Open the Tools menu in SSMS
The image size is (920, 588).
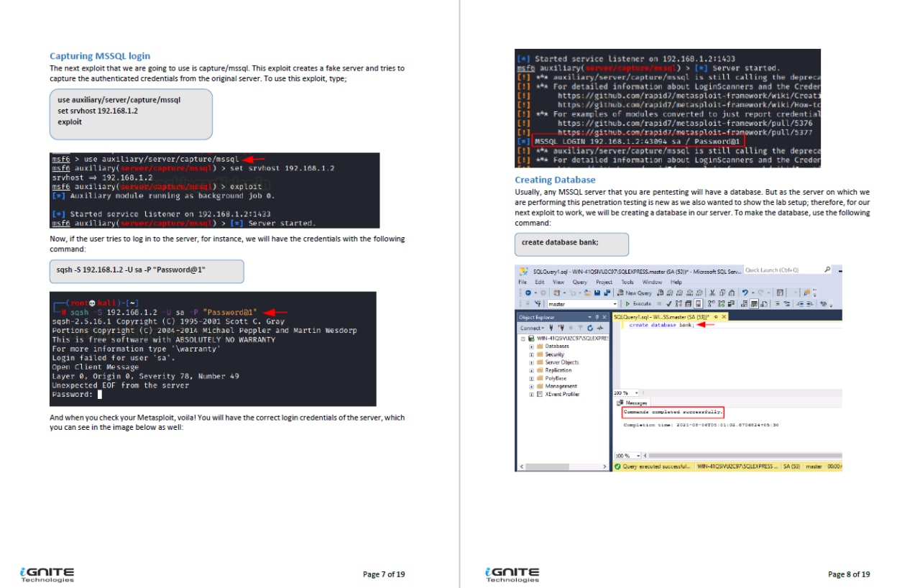click(x=627, y=282)
